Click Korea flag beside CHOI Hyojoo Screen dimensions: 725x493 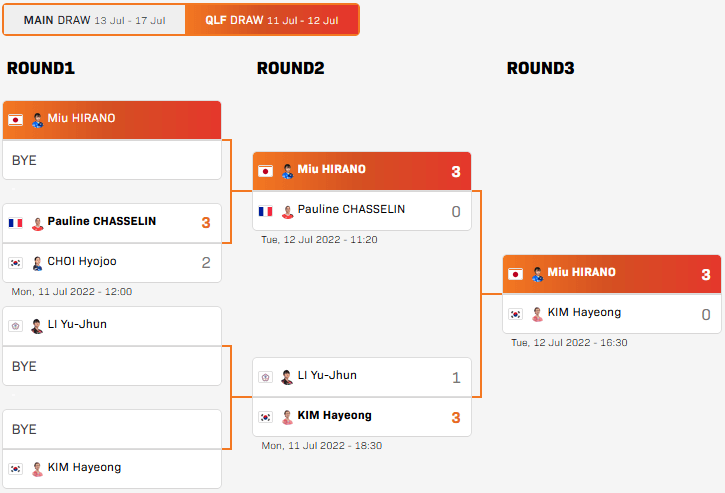[x=16, y=263]
